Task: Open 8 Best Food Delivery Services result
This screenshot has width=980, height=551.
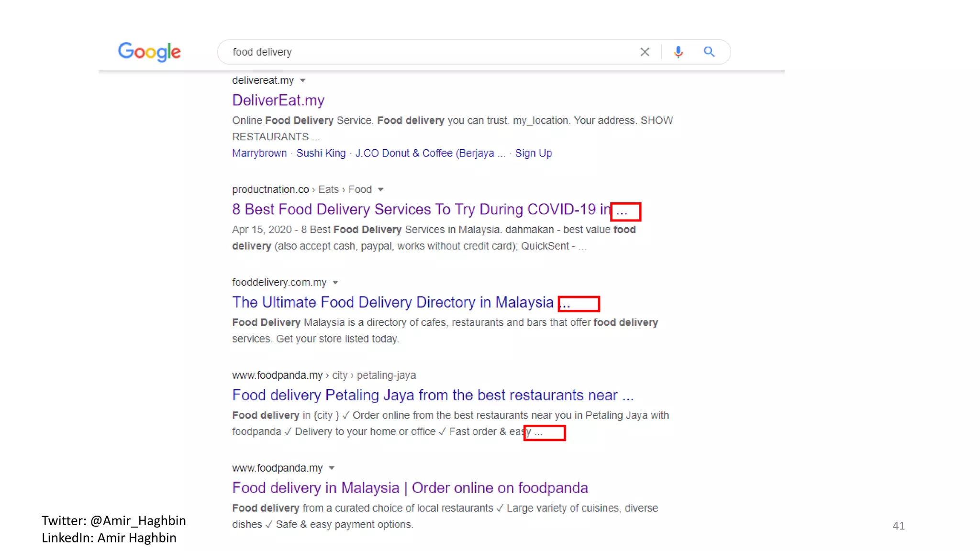Action: click(421, 209)
